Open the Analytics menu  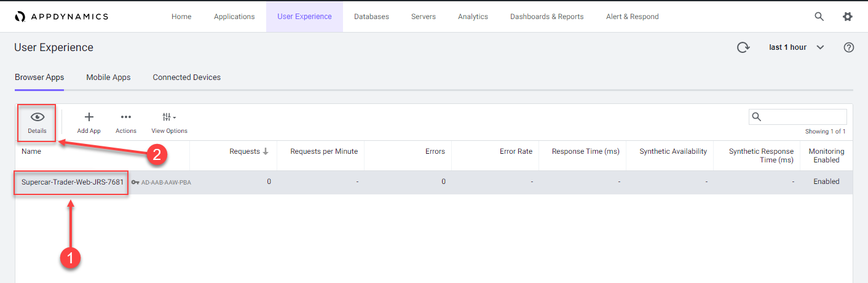pos(473,17)
